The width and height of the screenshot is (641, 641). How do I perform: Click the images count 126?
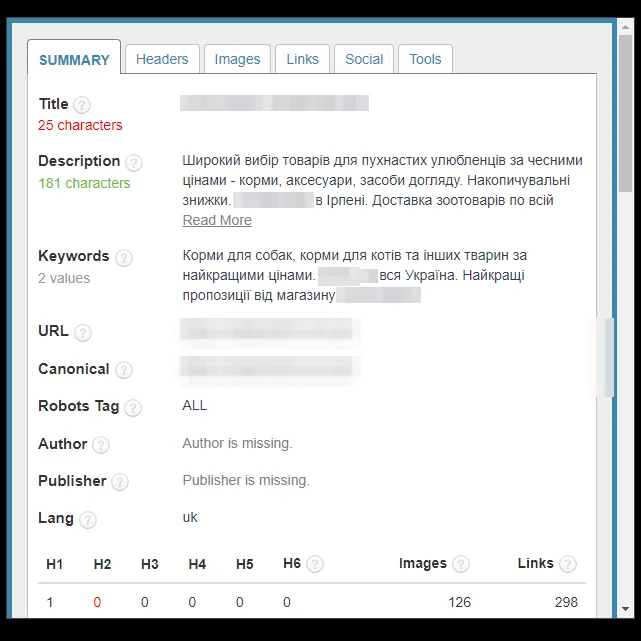(x=459, y=602)
